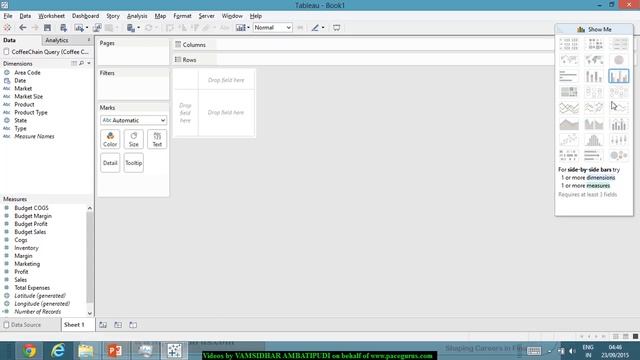The width and height of the screenshot is (640, 360).
Task: Click the Color button on Marks card
Action: click(110, 139)
